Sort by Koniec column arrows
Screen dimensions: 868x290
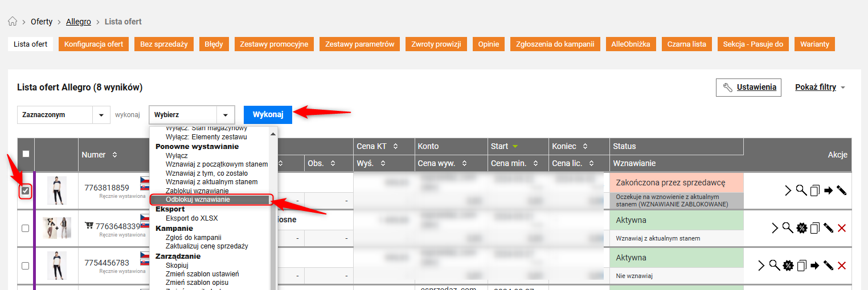coord(585,146)
